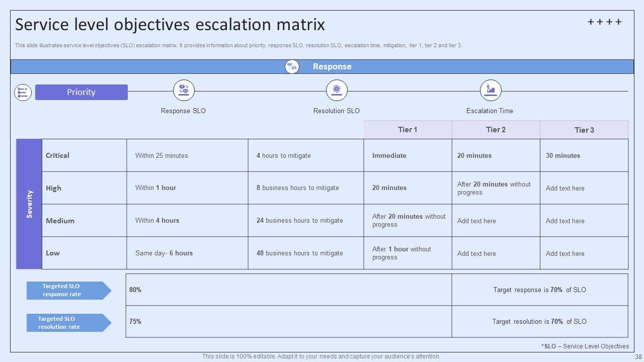Click the Response SLO circle icon
Screen dimensions: 644x362
184,90
